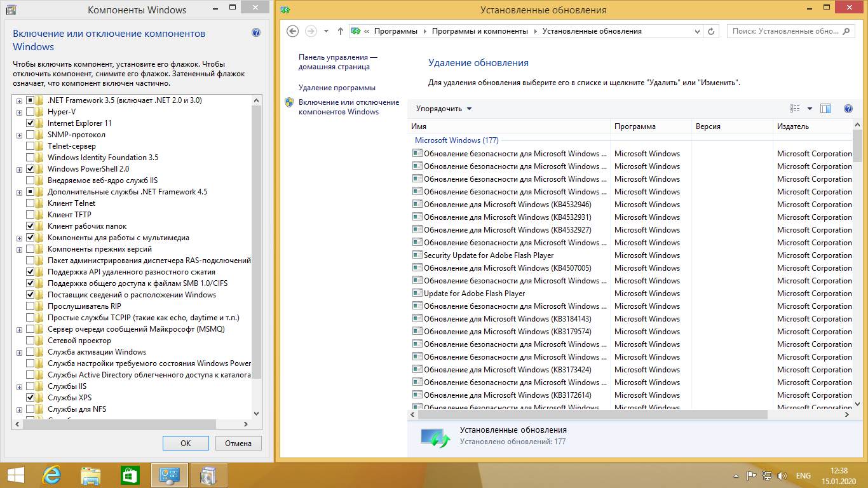Uncheck Internet Explorer 11 component

(x=30, y=123)
